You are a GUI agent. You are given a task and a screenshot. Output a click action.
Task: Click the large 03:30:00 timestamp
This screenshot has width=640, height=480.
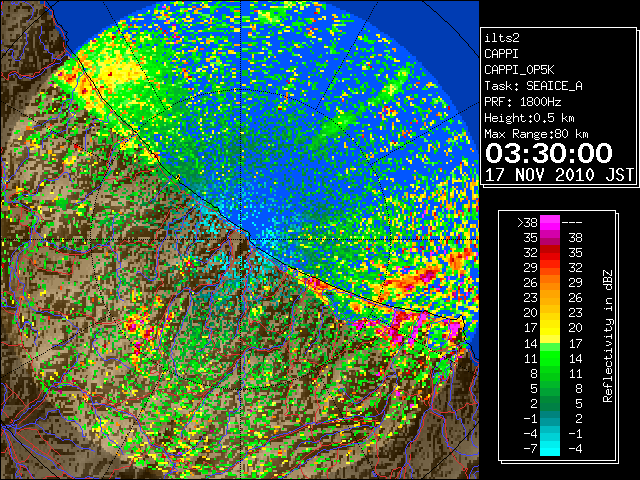pos(549,153)
